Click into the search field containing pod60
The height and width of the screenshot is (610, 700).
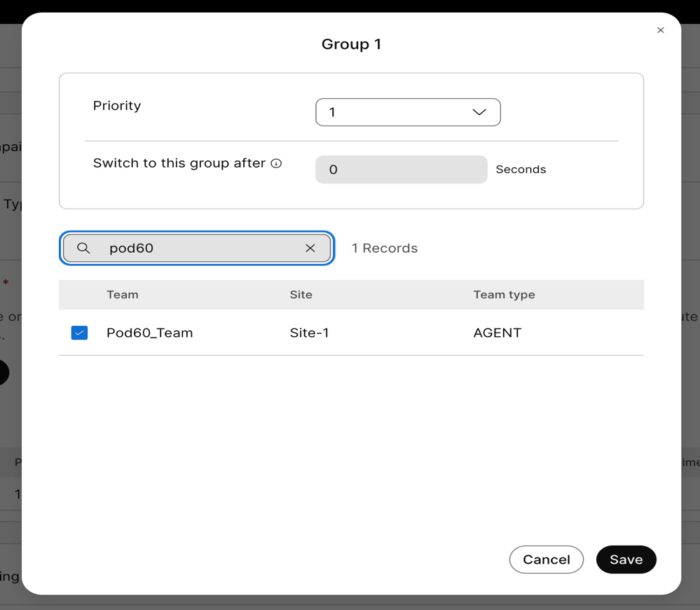[200, 248]
